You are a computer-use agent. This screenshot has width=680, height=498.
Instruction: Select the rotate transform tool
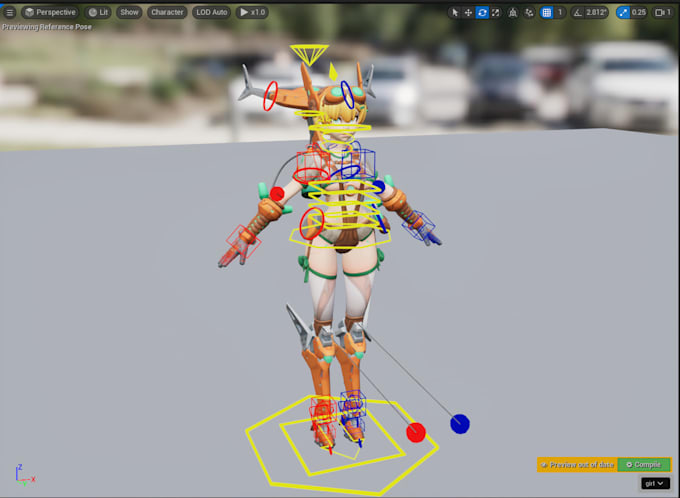(x=482, y=13)
